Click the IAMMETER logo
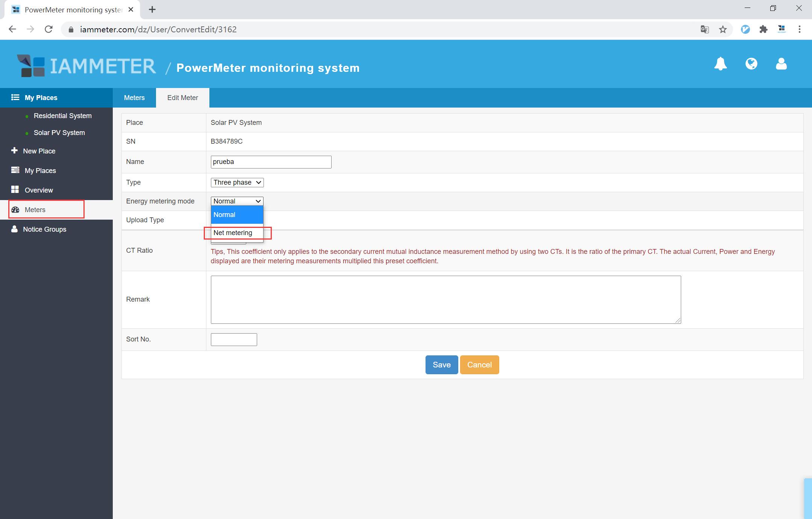 click(86, 66)
